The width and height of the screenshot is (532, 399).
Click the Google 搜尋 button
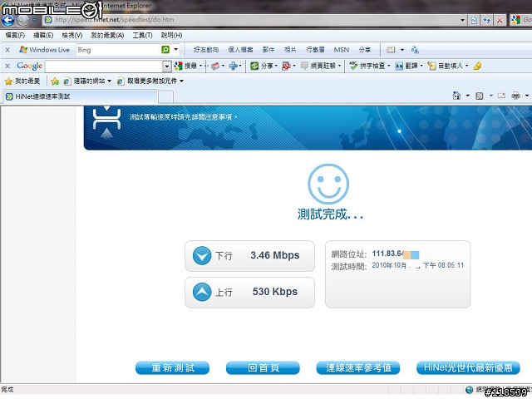188,66
